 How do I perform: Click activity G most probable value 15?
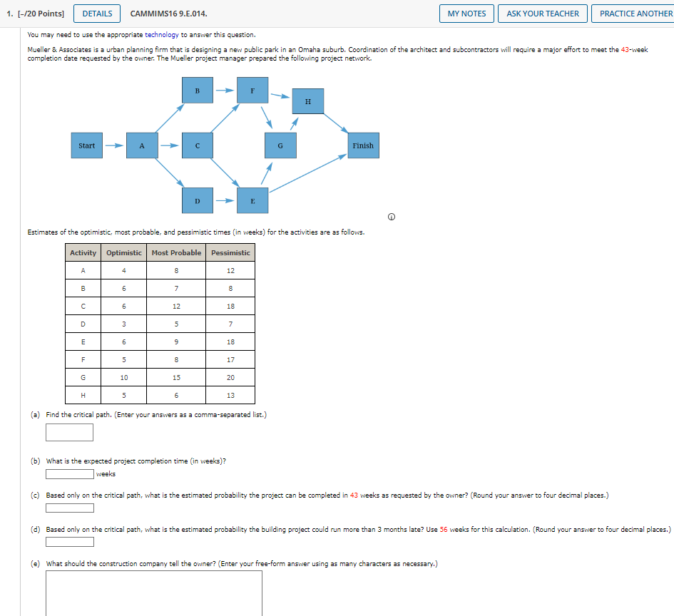click(176, 378)
